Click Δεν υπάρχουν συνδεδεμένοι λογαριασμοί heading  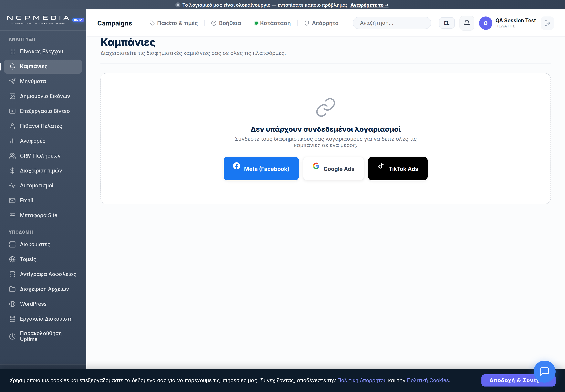(325, 129)
